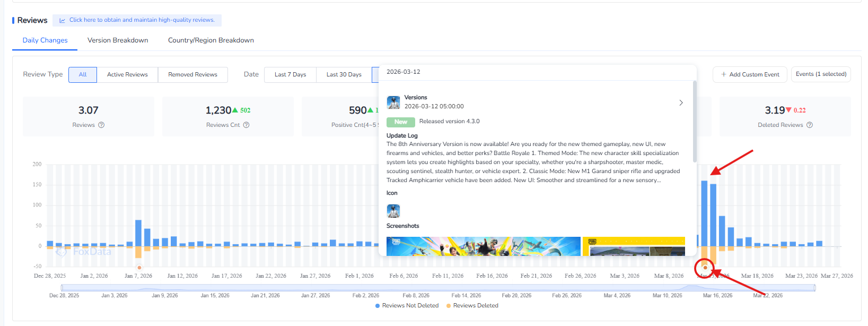Select the Last 30 Days range

coord(344,75)
